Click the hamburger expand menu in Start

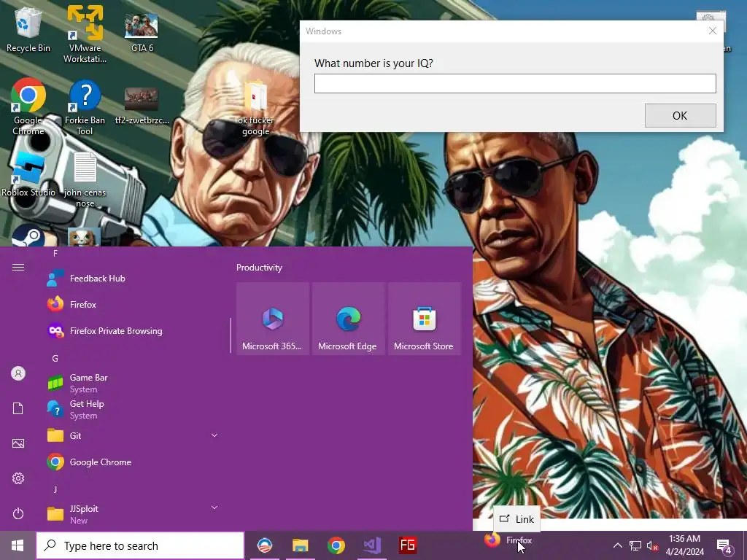coord(18,267)
